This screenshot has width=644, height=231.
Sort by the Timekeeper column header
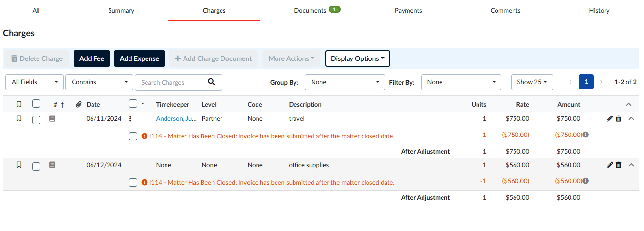173,104
